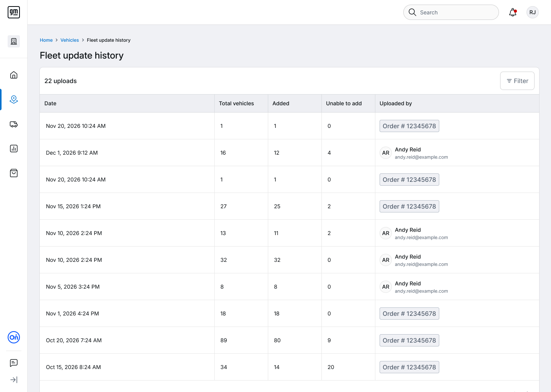Navigate to Vehicles breadcrumb link
Viewport: 551px width, 392px height.
point(70,40)
